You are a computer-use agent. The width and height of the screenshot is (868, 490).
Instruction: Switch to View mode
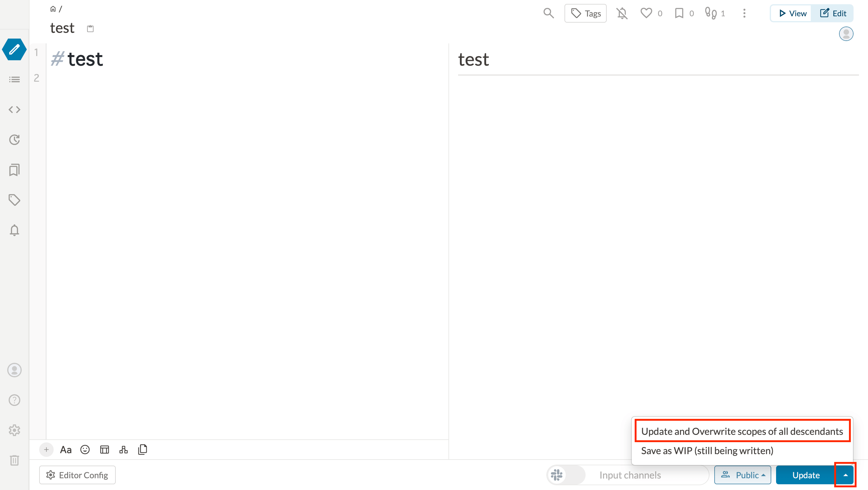pos(792,13)
